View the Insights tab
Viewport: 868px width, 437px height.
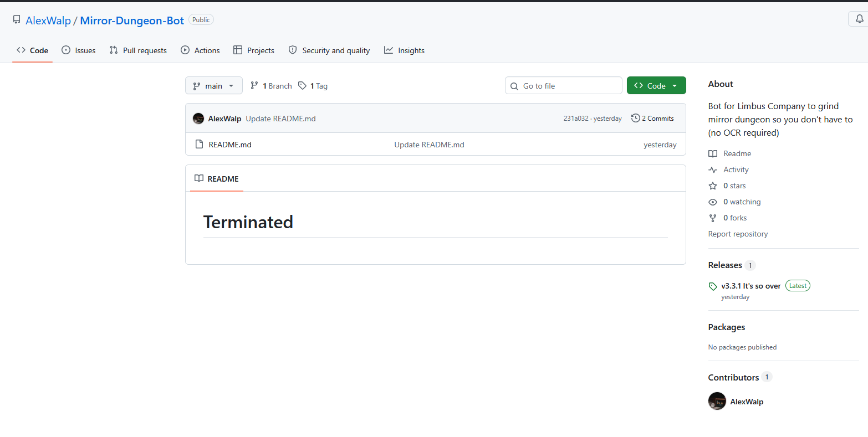click(x=405, y=50)
